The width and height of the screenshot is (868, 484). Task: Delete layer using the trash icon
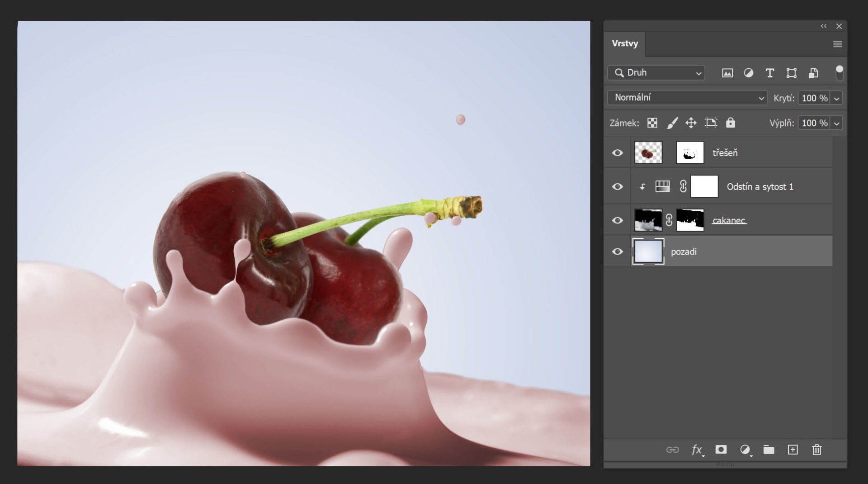[816, 450]
